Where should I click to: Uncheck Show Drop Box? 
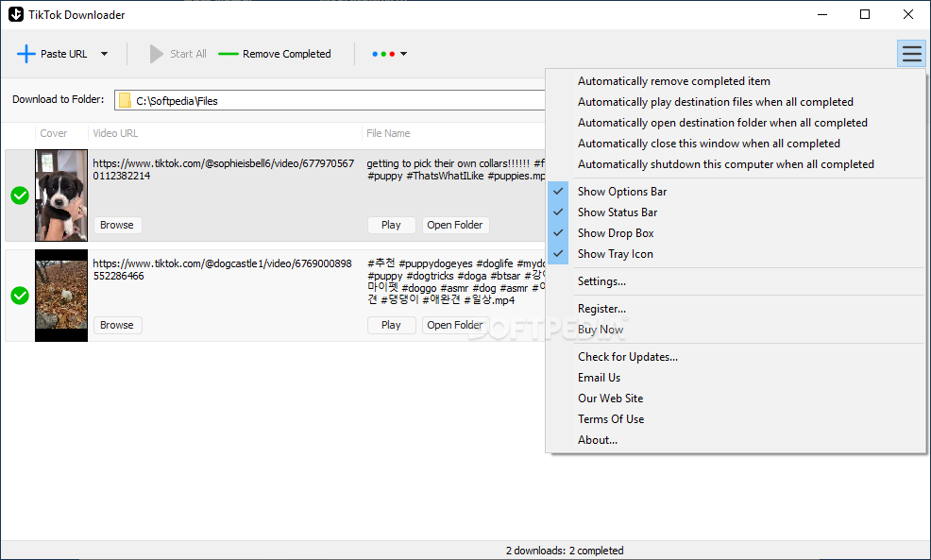click(736, 233)
